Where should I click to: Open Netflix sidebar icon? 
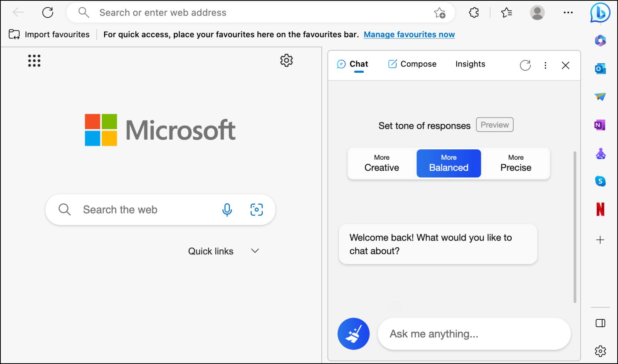tap(600, 209)
